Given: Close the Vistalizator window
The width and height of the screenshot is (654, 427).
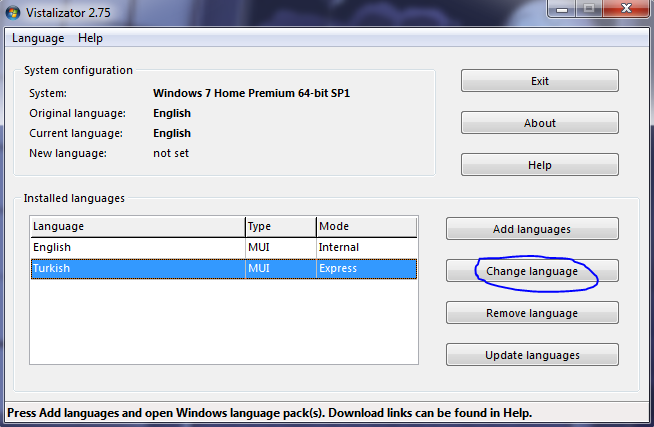Looking at the screenshot, I should click(x=626, y=8).
